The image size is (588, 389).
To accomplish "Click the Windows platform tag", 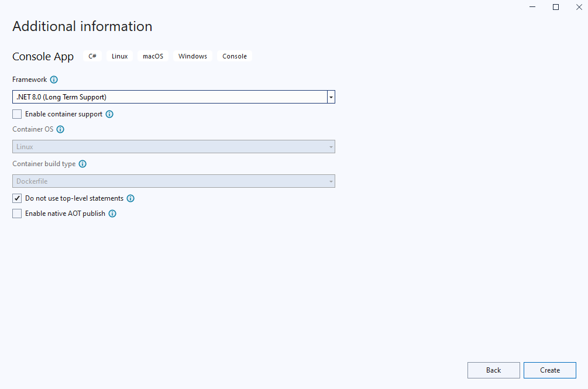I will point(192,56).
